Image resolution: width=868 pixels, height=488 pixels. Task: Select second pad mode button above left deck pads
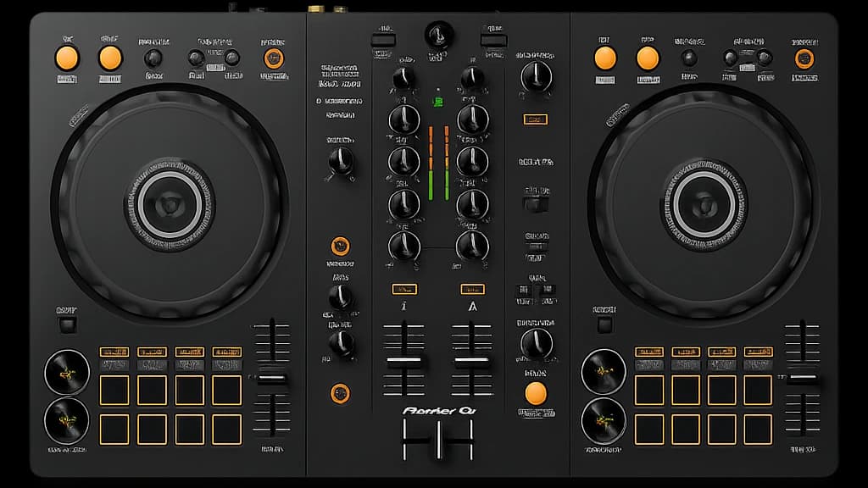(152, 352)
